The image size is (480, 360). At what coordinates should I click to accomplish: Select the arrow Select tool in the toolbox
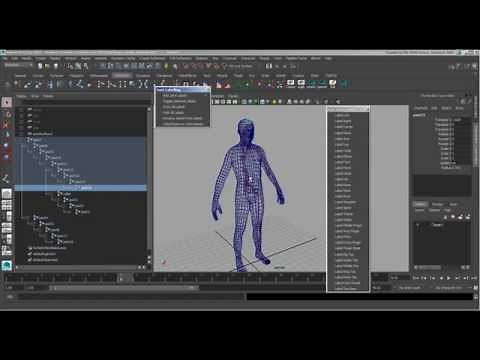7,102
